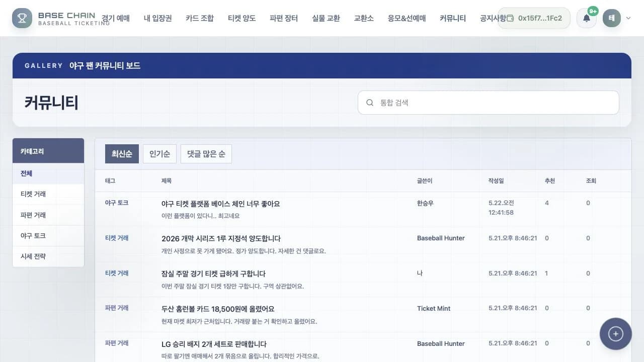
Task: Open 카드 조합 in navigation
Action: coord(200,18)
